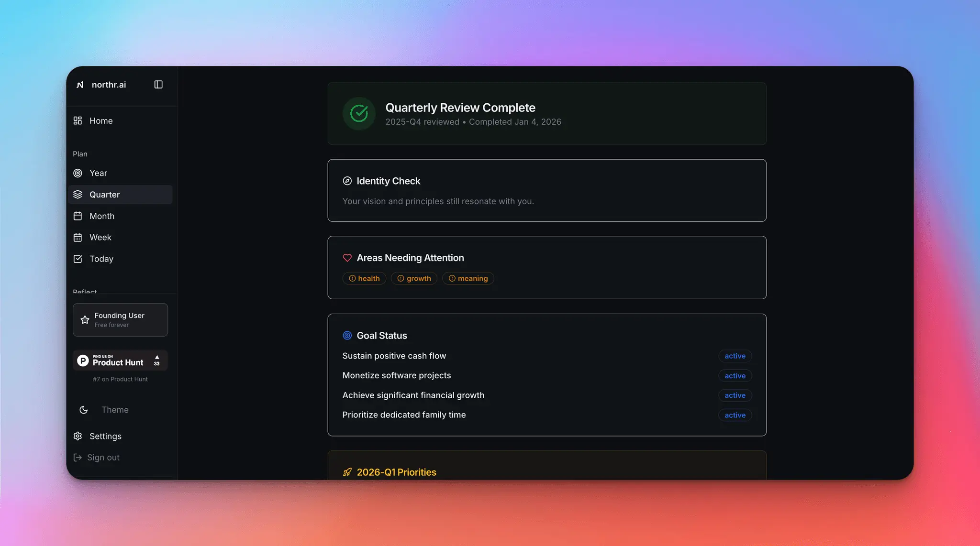Viewport: 980px width, 546px height.
Task: Select the Quarter plan item
Action: tap(121, 195)
